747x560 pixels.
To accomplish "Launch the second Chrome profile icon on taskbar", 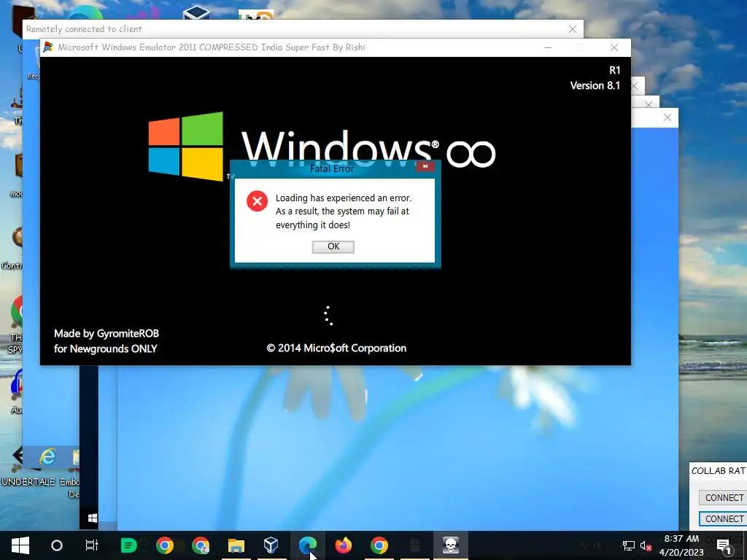I will tap(201, 545).
